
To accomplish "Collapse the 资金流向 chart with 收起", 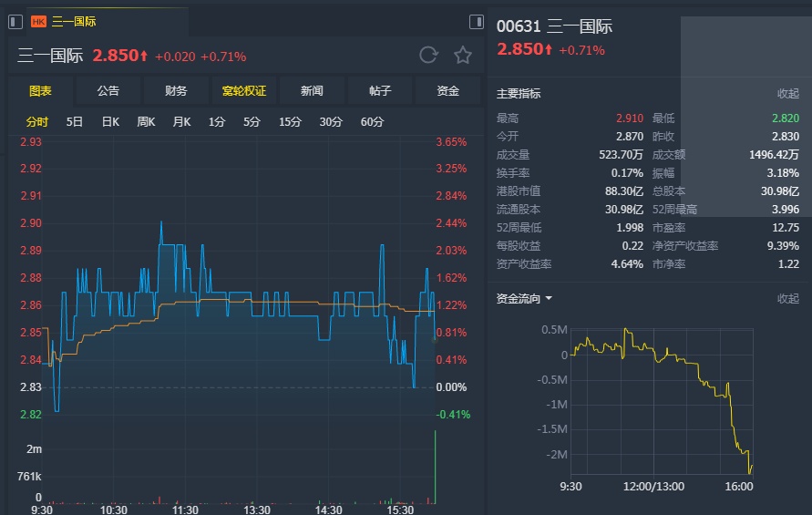I will coord(787,299).
